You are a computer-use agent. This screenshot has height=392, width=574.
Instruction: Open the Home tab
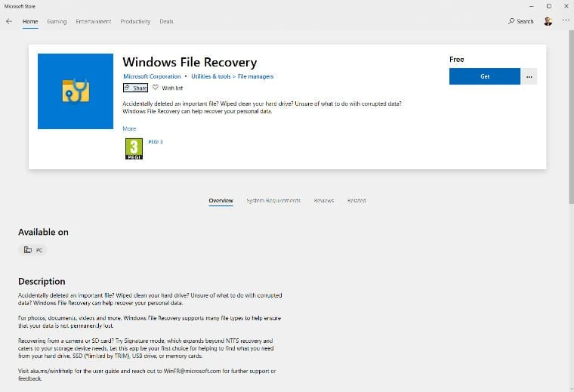30,21
